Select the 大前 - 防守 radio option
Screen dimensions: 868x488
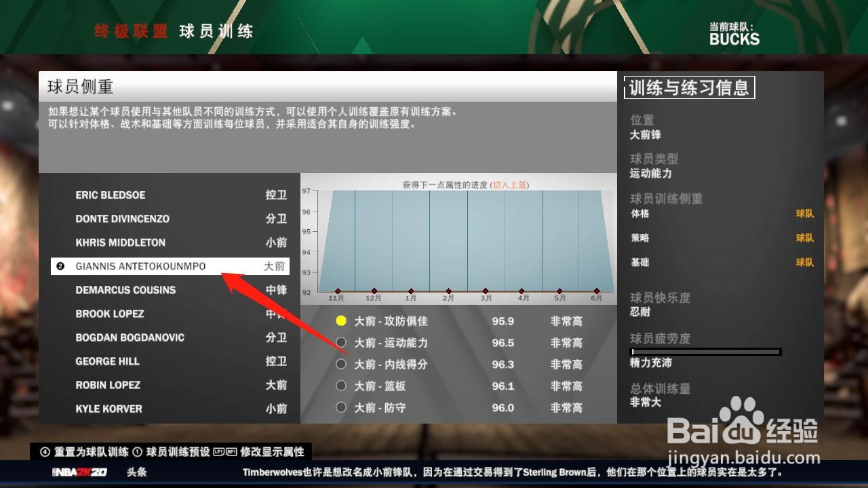(341, 407)
